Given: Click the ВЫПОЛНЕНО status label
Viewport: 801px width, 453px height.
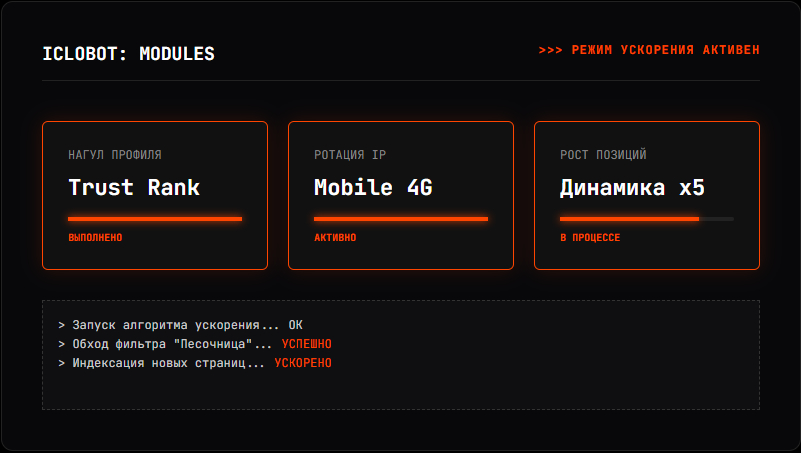Looking at the screenshot, I should 95,238.
